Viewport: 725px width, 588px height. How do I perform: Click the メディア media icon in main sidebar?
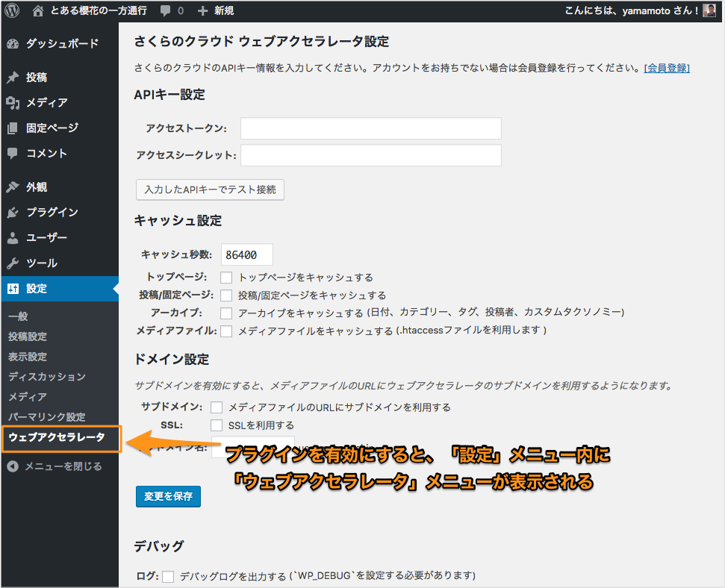tap(13, 103)
